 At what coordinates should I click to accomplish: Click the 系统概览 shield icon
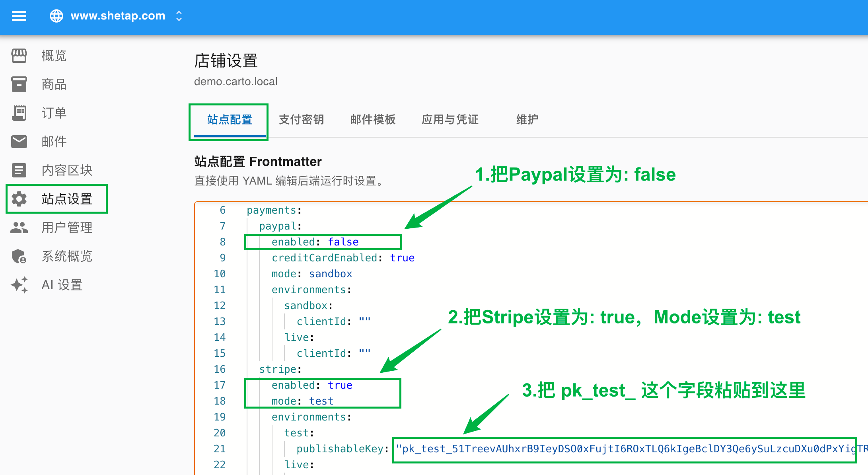[19, 256]
